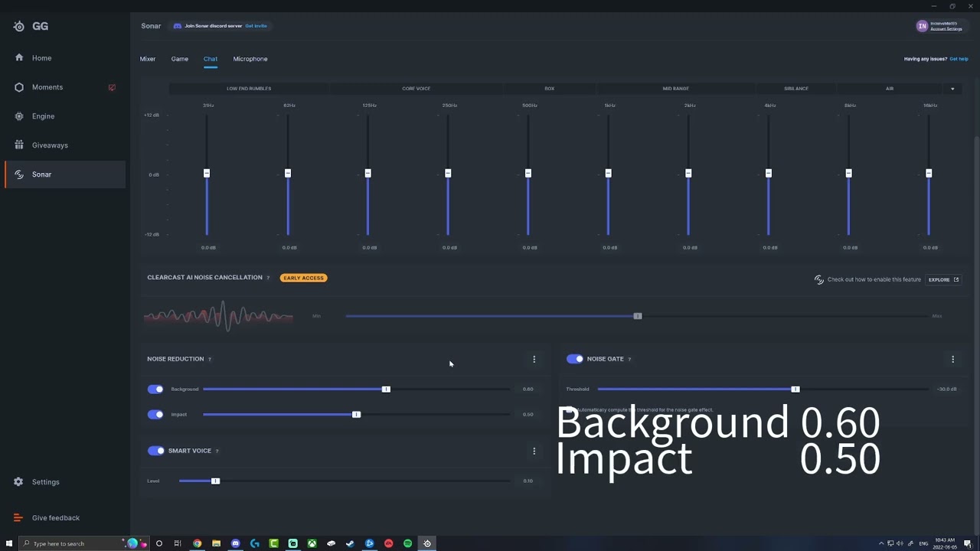Open Logitech G HUB from taskbar
The width and height of the screenshot is (980, 551).
[254, 543]
